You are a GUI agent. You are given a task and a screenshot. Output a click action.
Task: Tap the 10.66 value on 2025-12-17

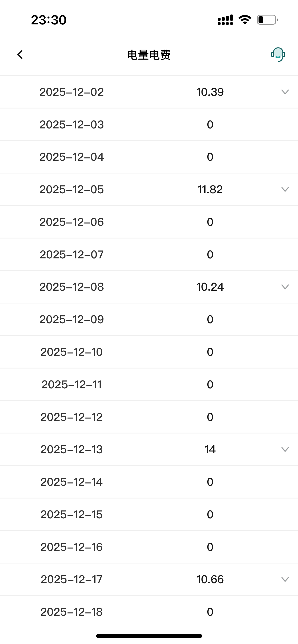[210, 579]
